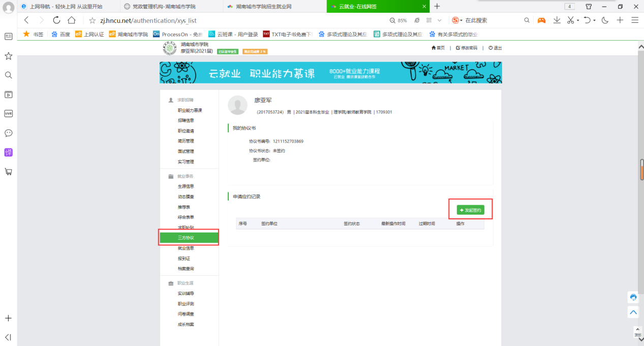Toggle night mode moon icon
The height and width of the screenshot is (346, 644).
click(x=605, y=20)
